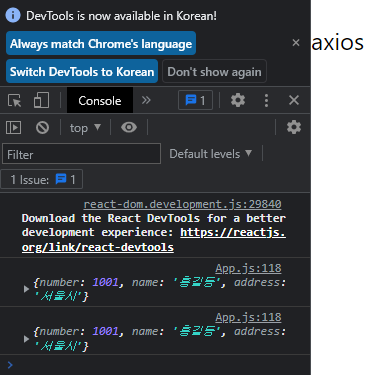Select the Console tab
Screen dimensions: 369x375
point(100,100)
